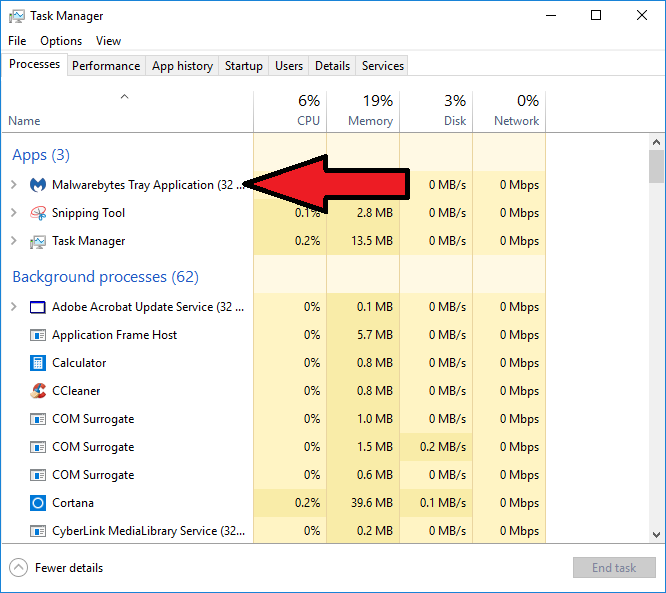Switch to the Details tab
Viewport: 666px width, 593px height.
click(x=332, y=66)
